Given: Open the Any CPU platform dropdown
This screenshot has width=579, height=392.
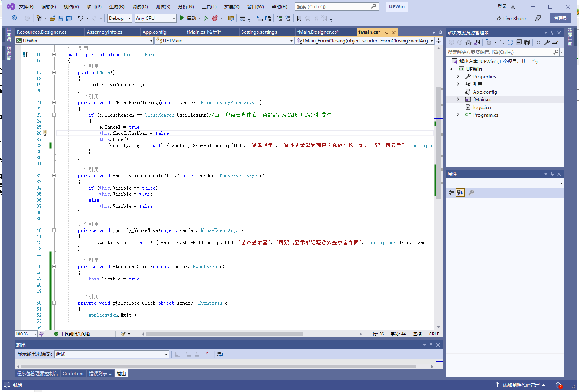Looking at the screenshot, I should pyautogui.click(x=156, y=18).
